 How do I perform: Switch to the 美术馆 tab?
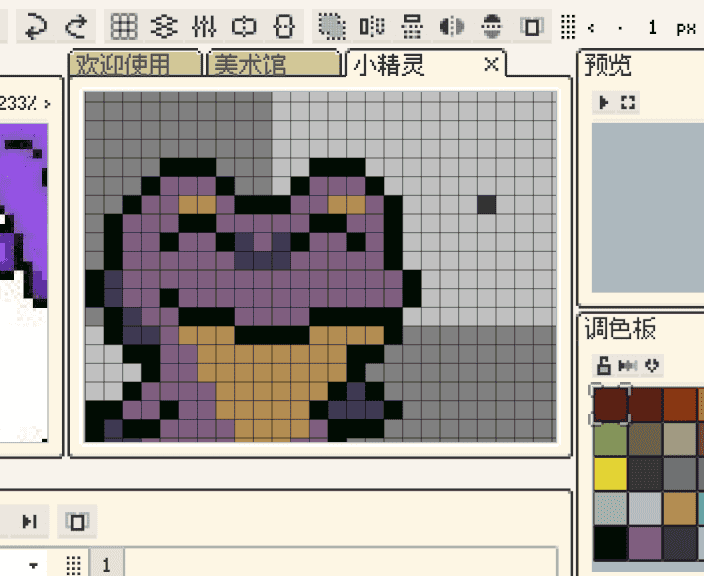click(x=273, y=64)
